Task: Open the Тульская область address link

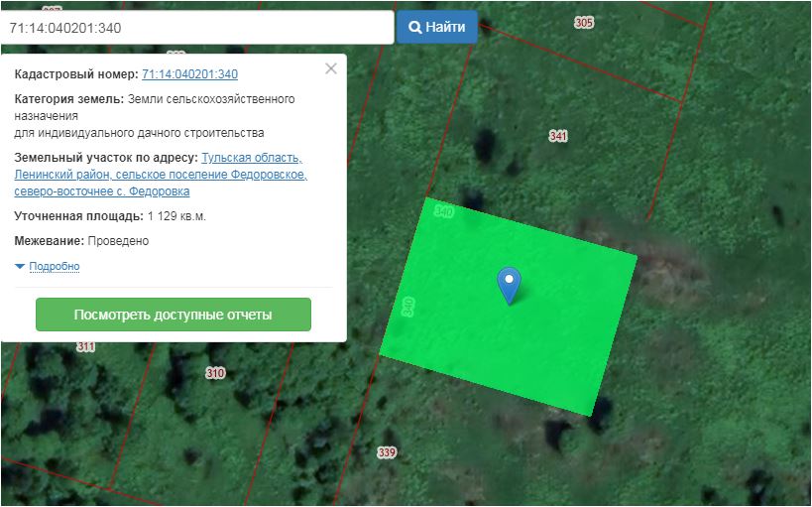Action: pos(161,175)
